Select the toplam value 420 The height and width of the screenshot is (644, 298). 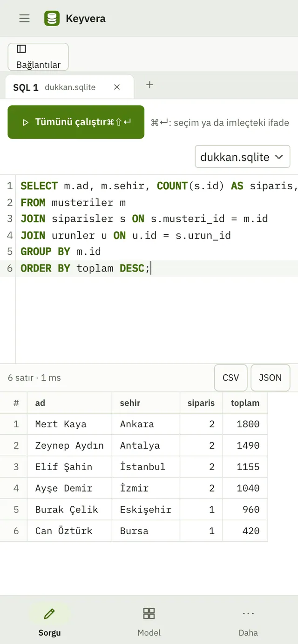245,531
